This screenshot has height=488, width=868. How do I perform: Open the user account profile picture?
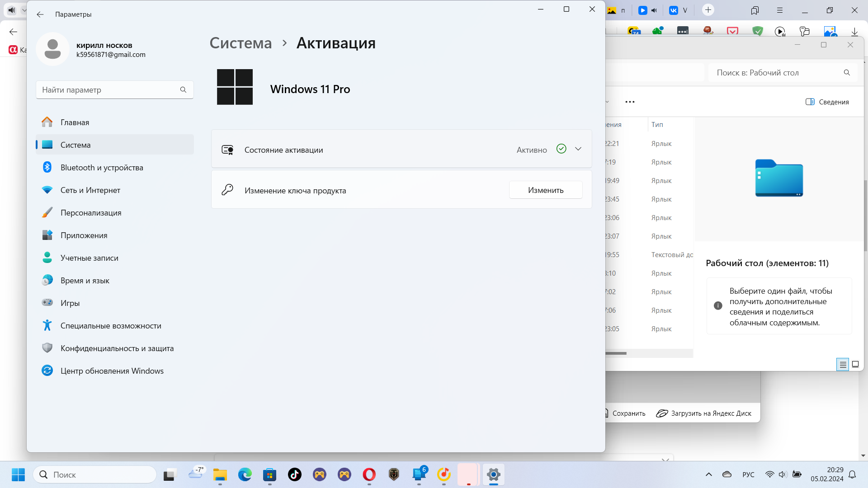click(x=52, y=49)
